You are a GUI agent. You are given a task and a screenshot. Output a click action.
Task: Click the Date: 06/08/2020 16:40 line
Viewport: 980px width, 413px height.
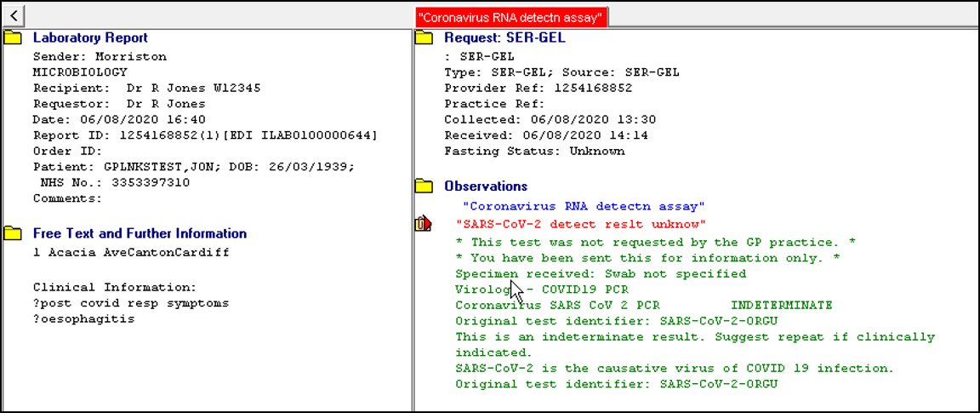coord(119,119)
